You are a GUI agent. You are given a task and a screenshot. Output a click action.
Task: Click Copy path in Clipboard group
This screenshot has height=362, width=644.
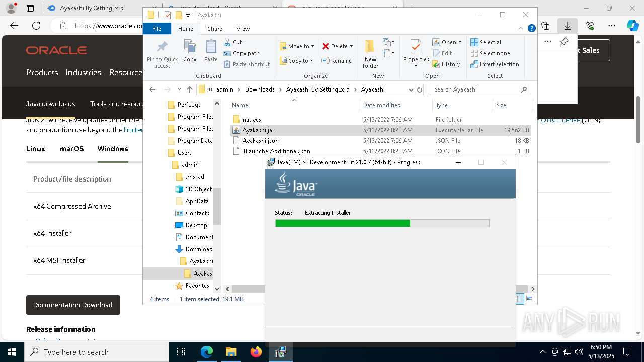[x=242, y=53]
